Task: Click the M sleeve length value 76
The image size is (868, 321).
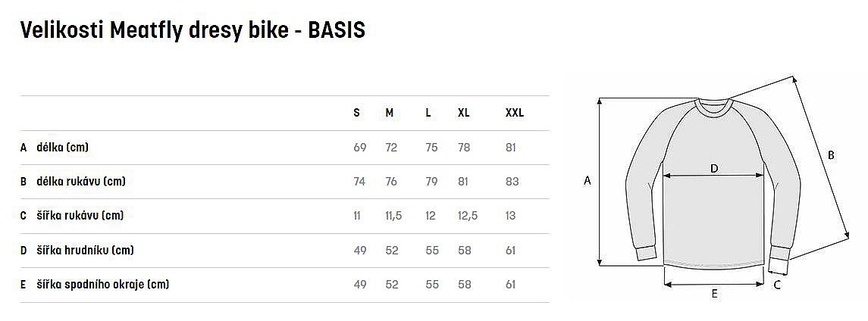Action: (391, 182)
